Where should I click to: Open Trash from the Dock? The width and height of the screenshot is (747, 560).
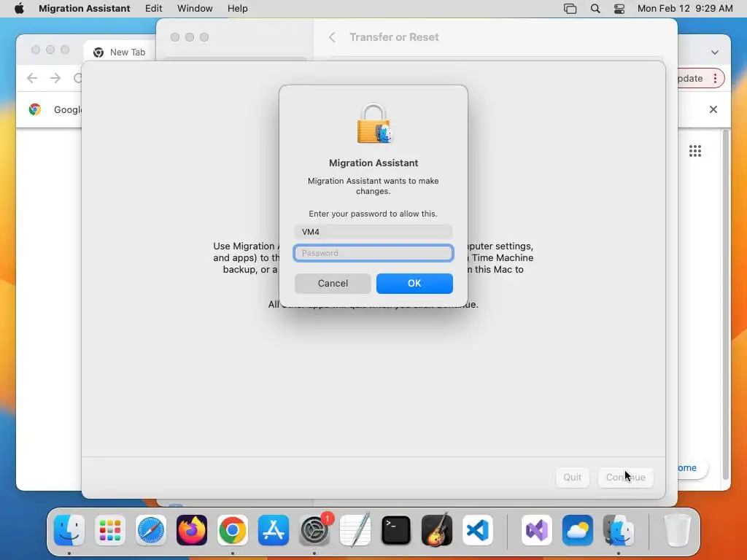(x=677, y=530)
